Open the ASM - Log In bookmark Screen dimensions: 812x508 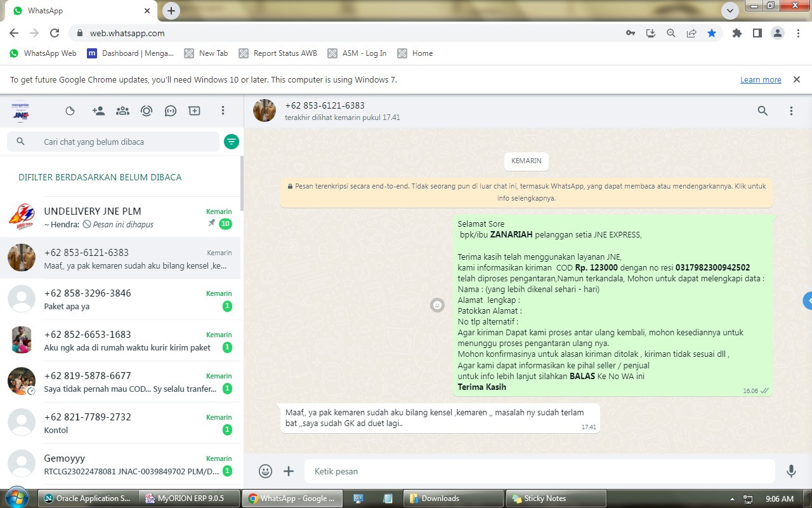click(357, 53)
